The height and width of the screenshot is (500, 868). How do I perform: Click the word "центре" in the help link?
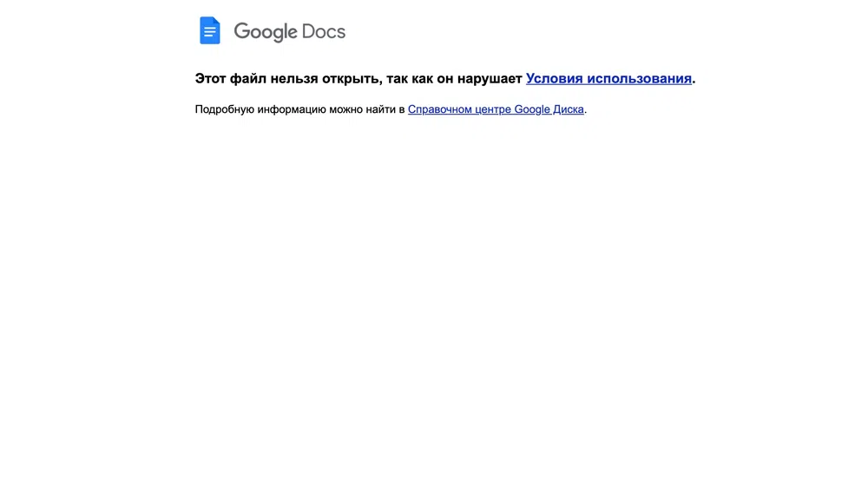pyautogui.click(x=493, y=109)
